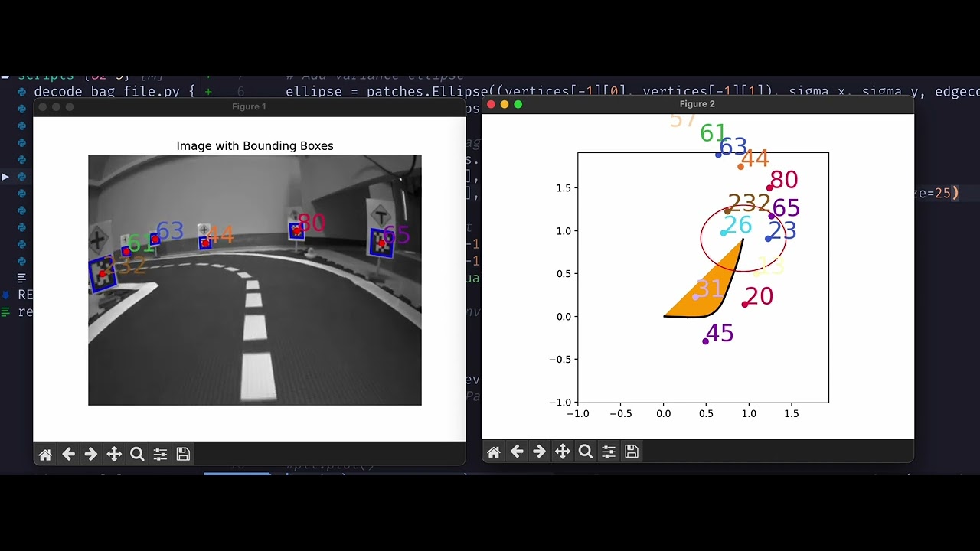Screen dimensions: 980x551
Task: Click the Forward arrow in Figure 1 toolbar
Action: click(91, 455)
